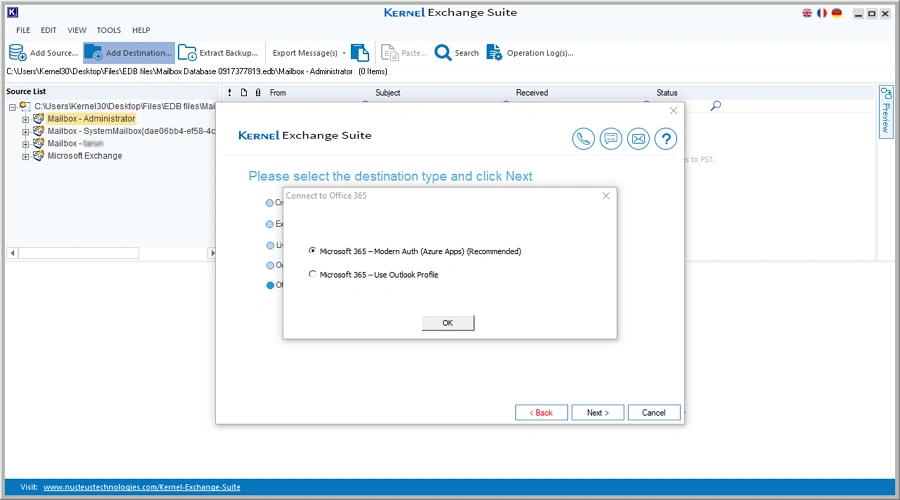Click the Source List scroll left arrow

point(12,253)
